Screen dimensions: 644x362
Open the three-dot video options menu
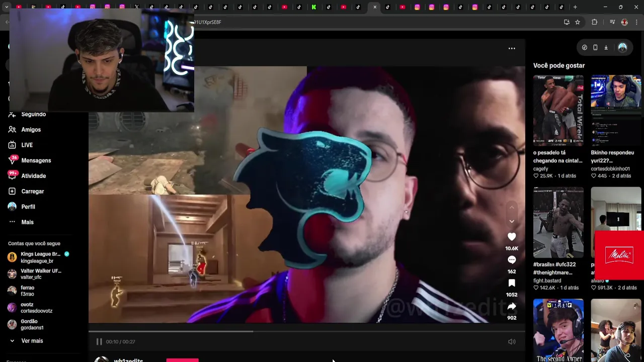[512, 48]
